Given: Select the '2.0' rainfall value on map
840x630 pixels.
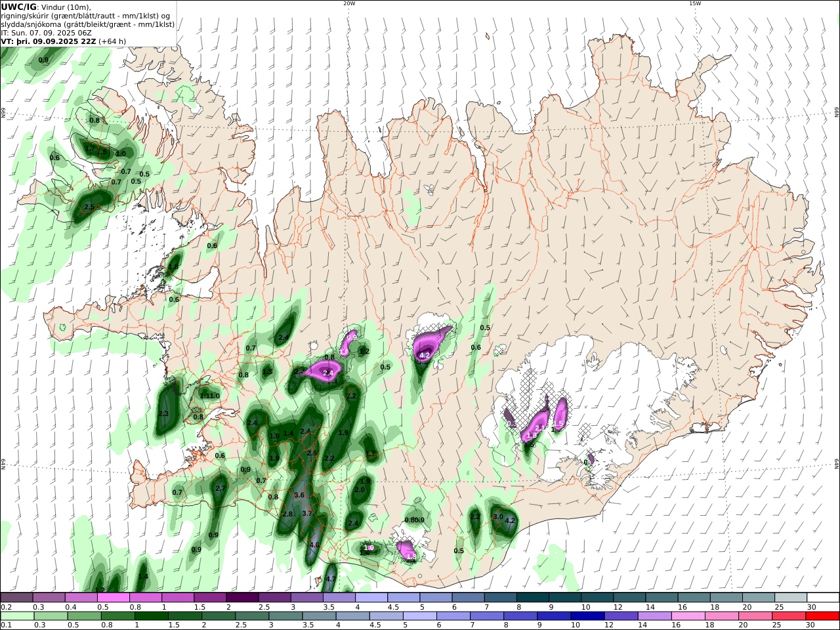Looking at the screenshot, I should [360, 490].
